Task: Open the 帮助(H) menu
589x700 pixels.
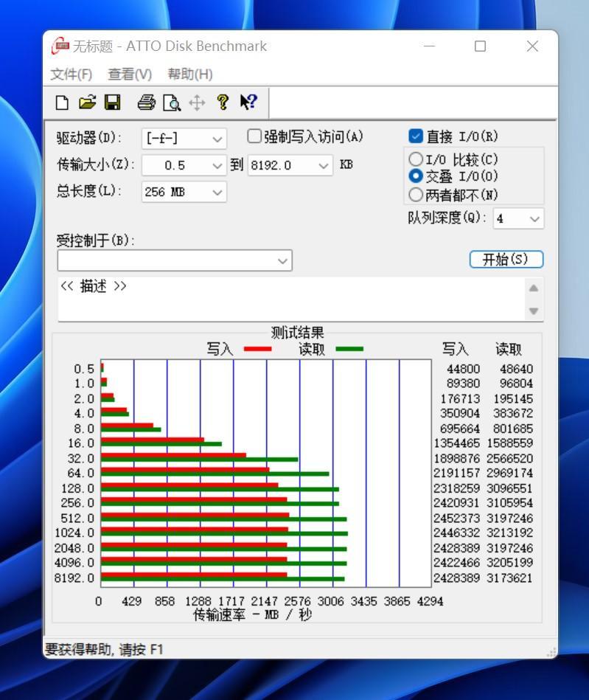Action: point(190,74)
